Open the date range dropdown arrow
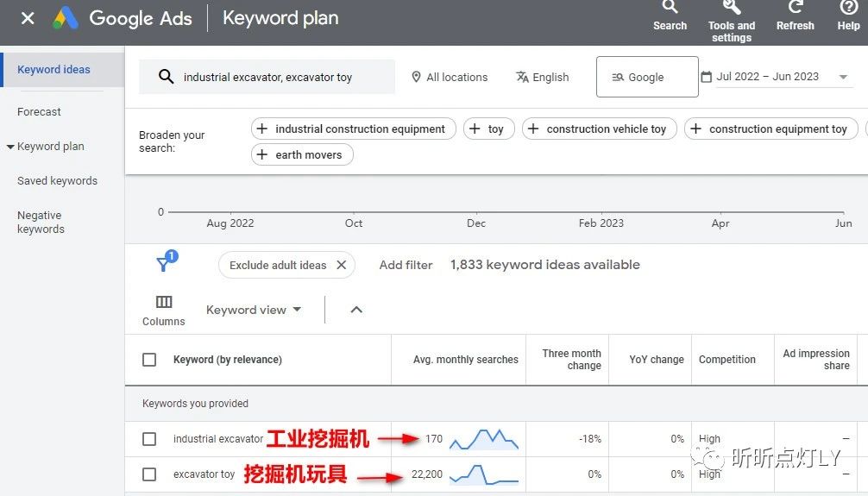Image resolution: width=868 pixels, height=496 pixels. [x=843, y=77]
